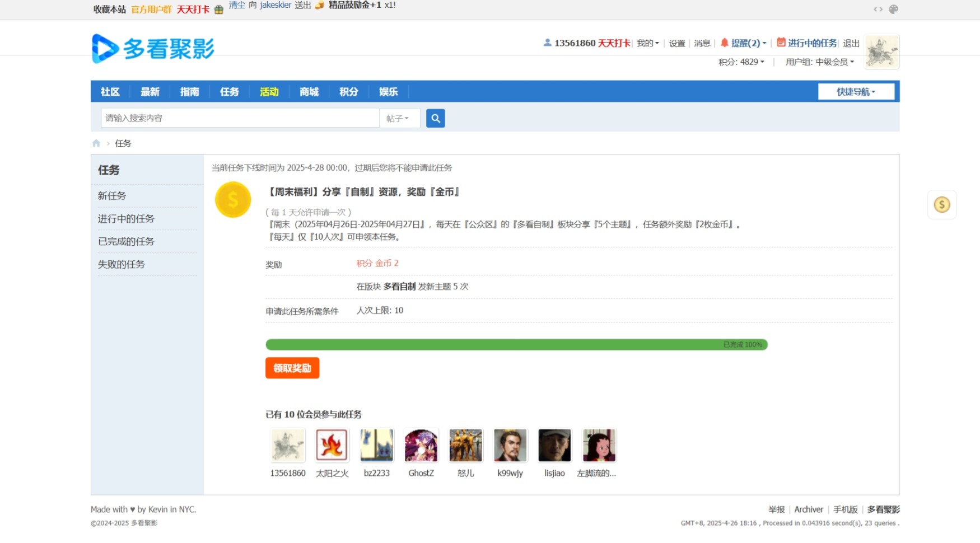Click the calendar icon beside 进行中的任务

pyautogui.click(x=781, y=43)
